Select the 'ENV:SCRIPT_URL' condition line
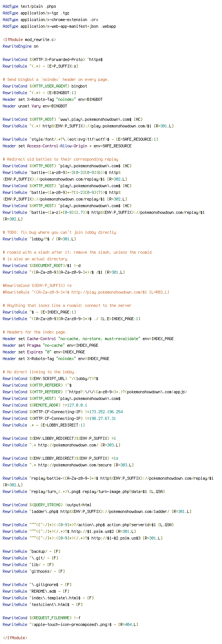 tap(50, 379)
